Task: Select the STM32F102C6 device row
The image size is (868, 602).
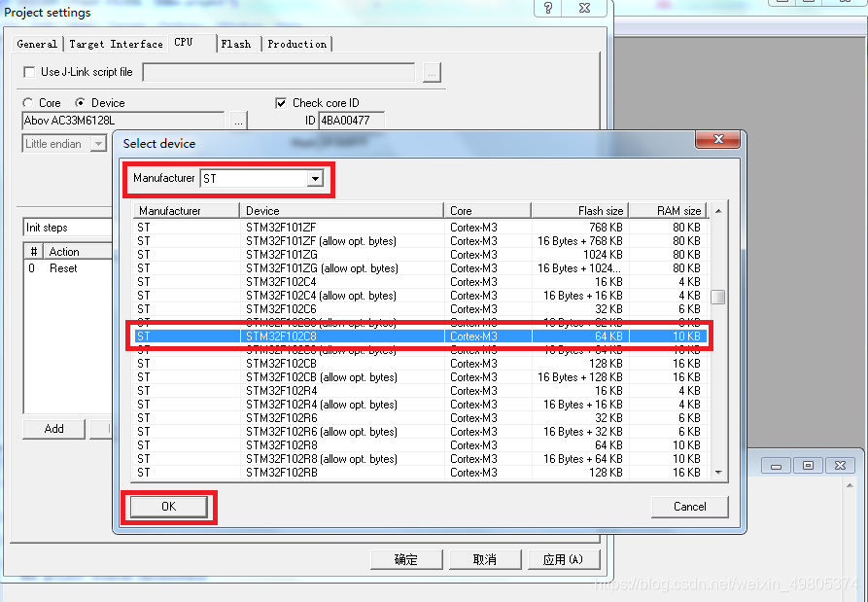Action: (420, 309)
